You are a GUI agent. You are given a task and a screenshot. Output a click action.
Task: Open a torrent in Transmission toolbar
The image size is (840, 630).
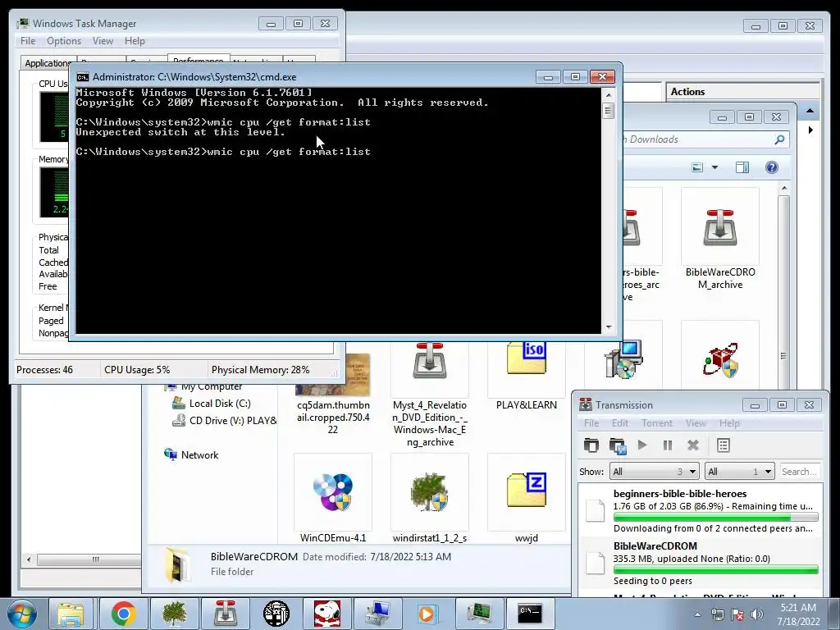click(x=591, y=445)
